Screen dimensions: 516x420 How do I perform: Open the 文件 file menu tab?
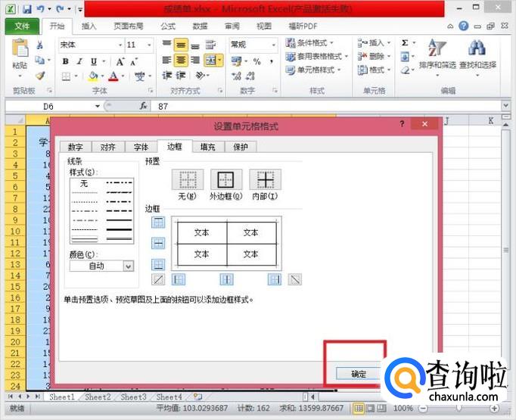coord(22,26)
